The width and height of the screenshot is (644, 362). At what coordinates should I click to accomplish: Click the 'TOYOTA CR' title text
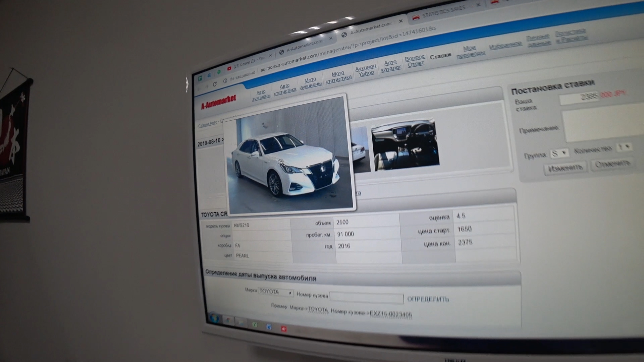pos(214,215)
